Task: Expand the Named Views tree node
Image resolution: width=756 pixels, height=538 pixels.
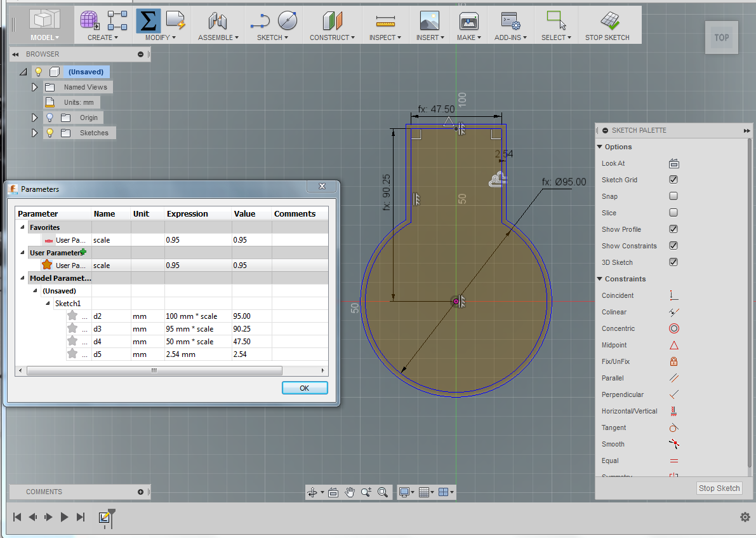Action: pos(35,87)
